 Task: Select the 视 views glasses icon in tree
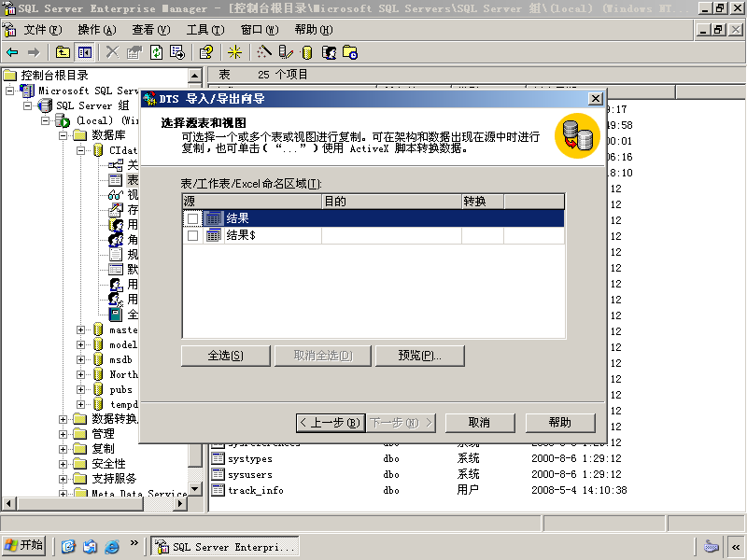pyautogui.click(x=115, y=195)
